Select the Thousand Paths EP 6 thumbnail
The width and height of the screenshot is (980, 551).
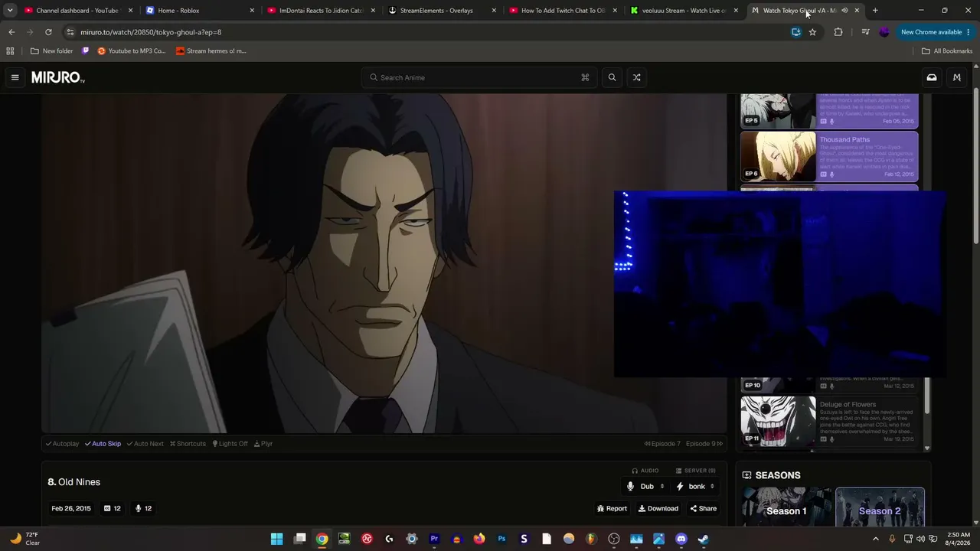pos(778,157)
